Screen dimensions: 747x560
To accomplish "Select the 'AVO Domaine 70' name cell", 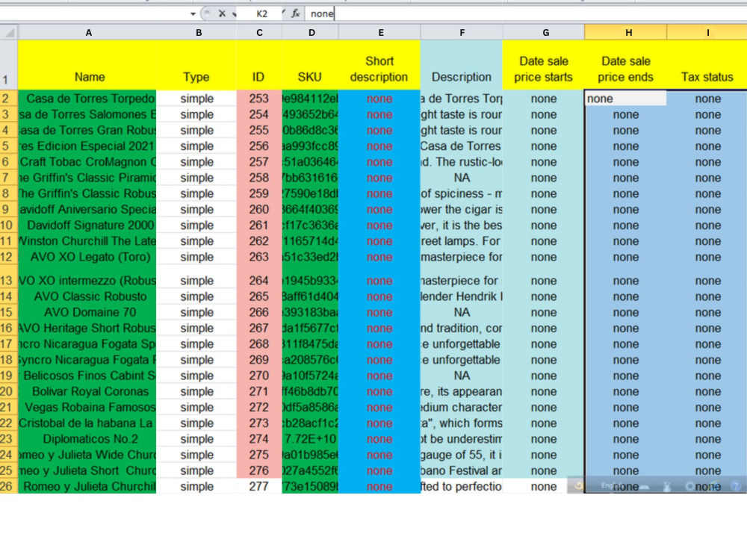I will [87, 312].
